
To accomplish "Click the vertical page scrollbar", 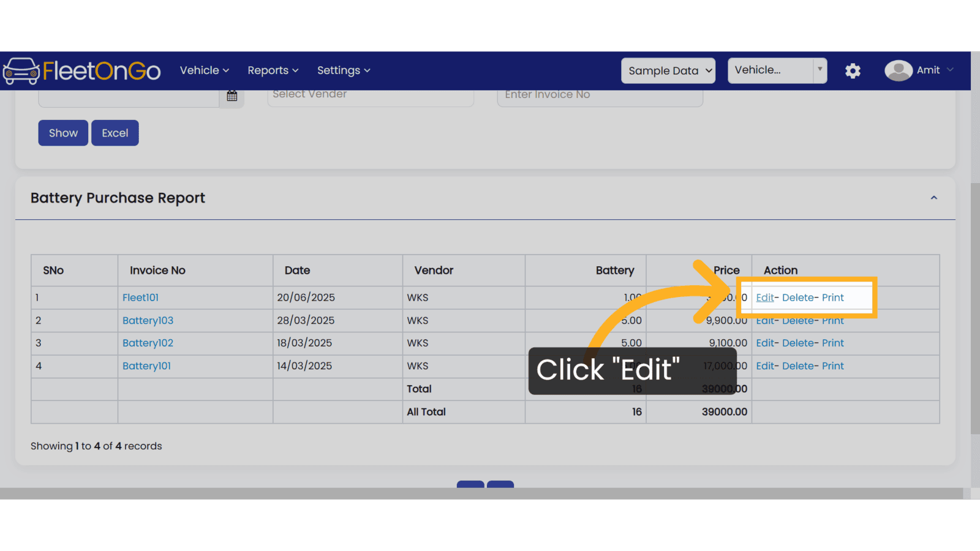I will coord(975,309).
